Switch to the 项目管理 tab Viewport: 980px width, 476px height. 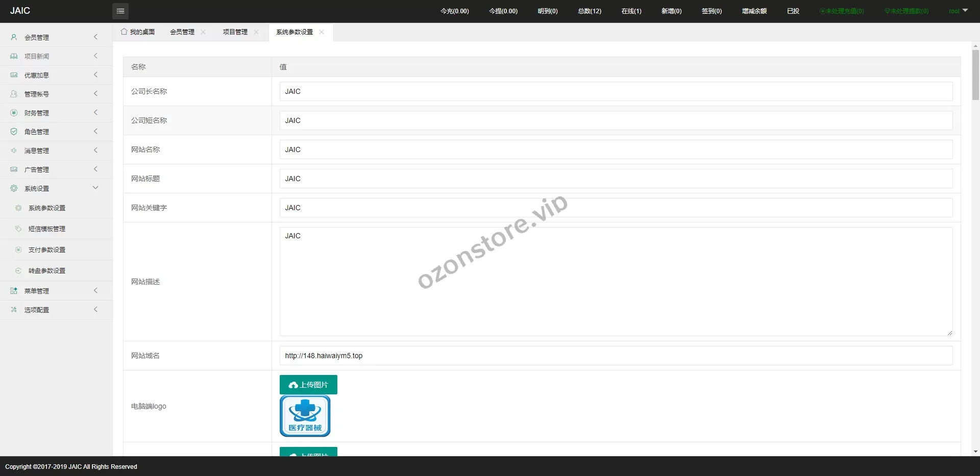[x=235, y=32]
